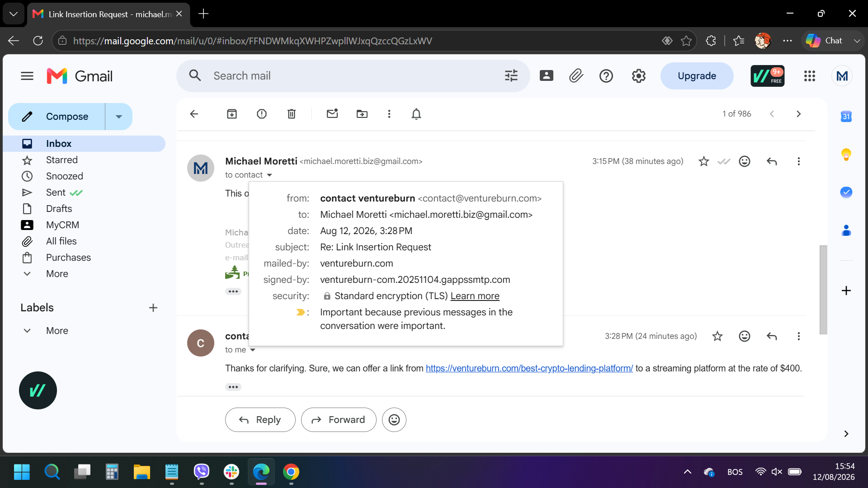
Task: Launch Slack from the taskbar
Action: (231, 472)
